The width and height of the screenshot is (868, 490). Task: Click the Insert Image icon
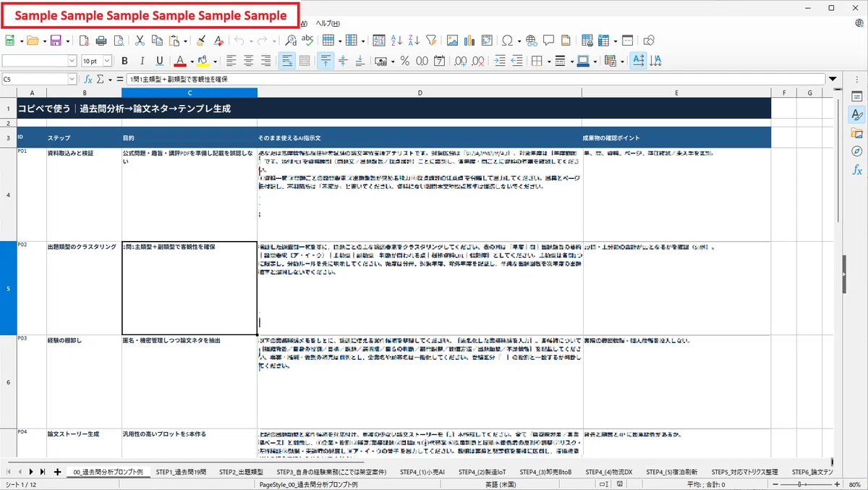click(x=452, y=41)
